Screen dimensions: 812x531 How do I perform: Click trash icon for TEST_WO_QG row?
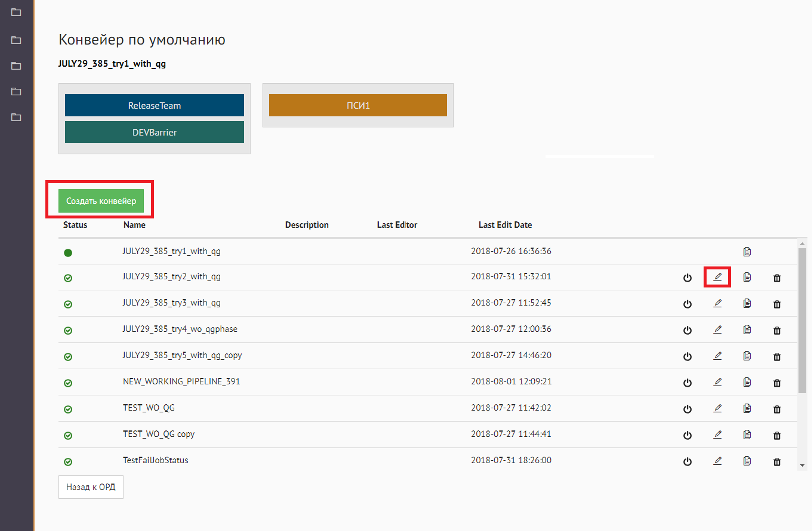pyautogui.click(x=777, y=409)
